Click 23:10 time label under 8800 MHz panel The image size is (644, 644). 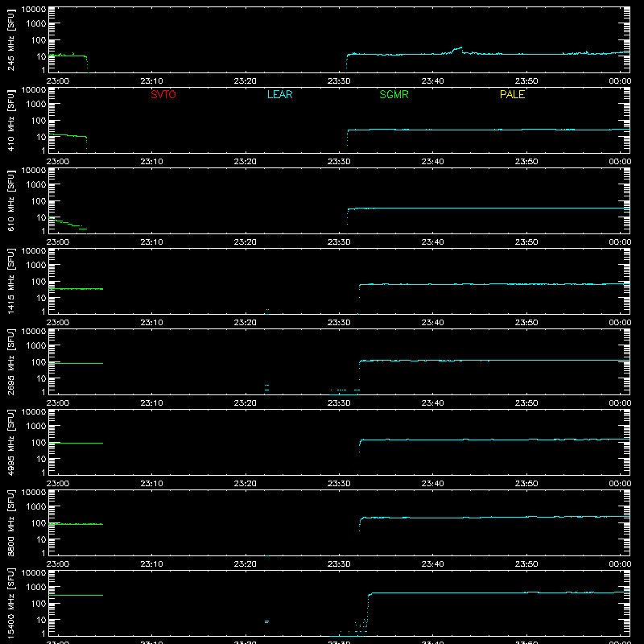[151, 564]
